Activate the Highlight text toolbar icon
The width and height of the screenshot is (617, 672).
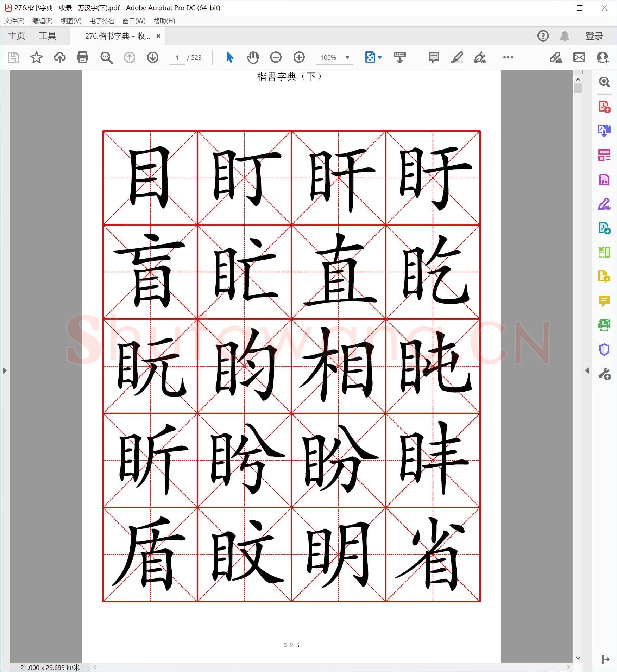[x=457, y=57]
